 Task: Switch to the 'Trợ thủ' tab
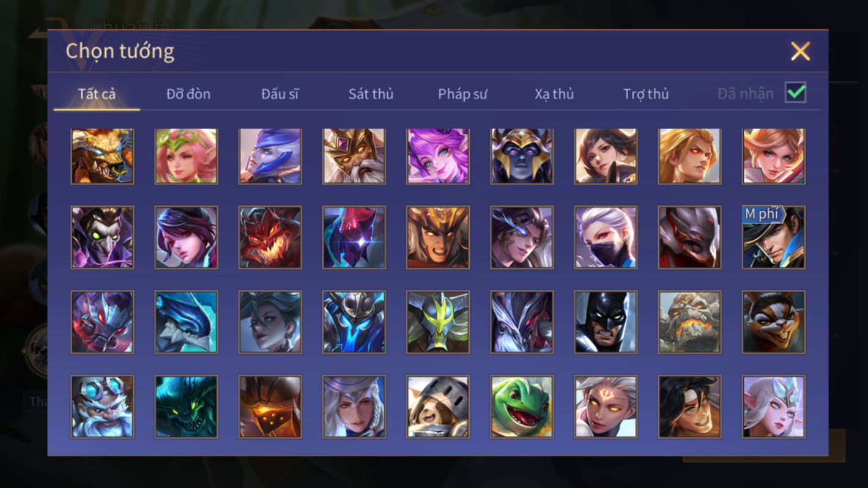pos(646,94)
